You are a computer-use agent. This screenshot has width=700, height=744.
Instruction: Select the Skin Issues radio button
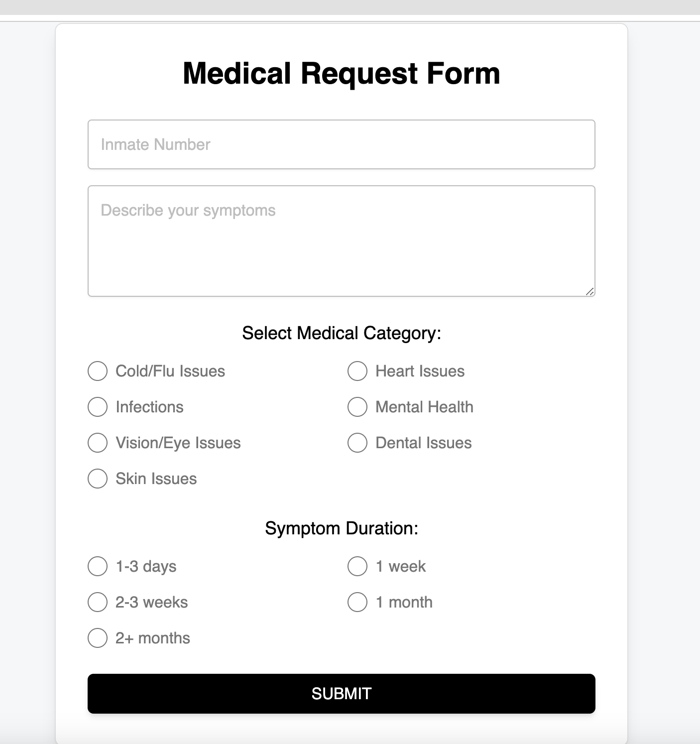[x=98, y=479]
